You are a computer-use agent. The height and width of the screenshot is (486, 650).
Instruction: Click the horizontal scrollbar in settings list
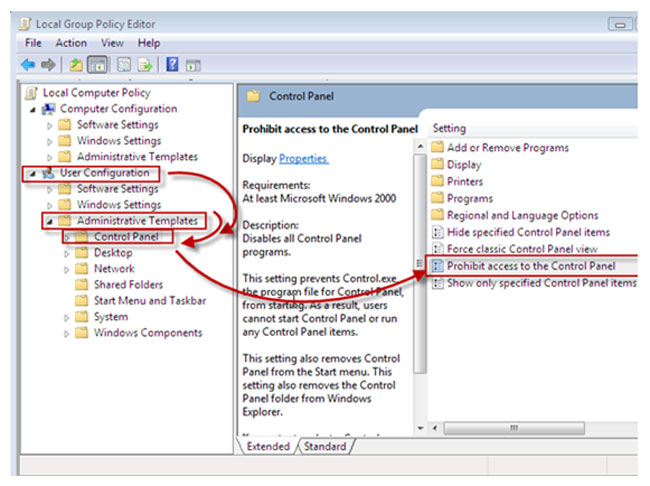point(530,429)
